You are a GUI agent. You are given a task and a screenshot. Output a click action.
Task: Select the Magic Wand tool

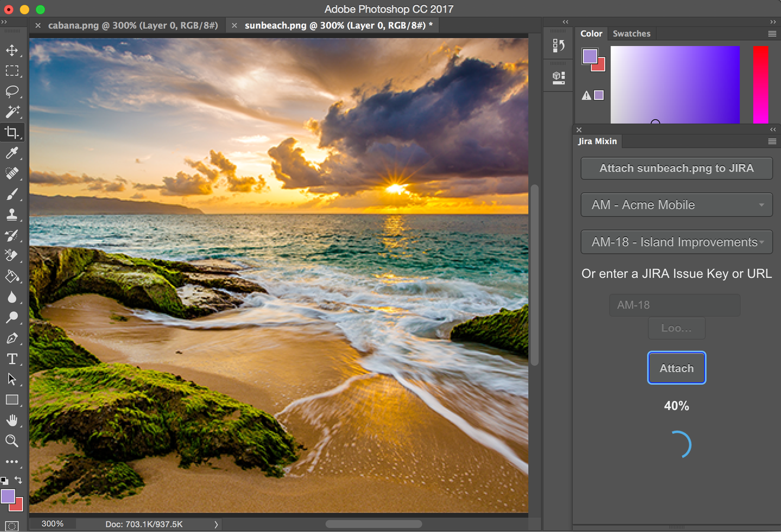[x=12, y=112]
